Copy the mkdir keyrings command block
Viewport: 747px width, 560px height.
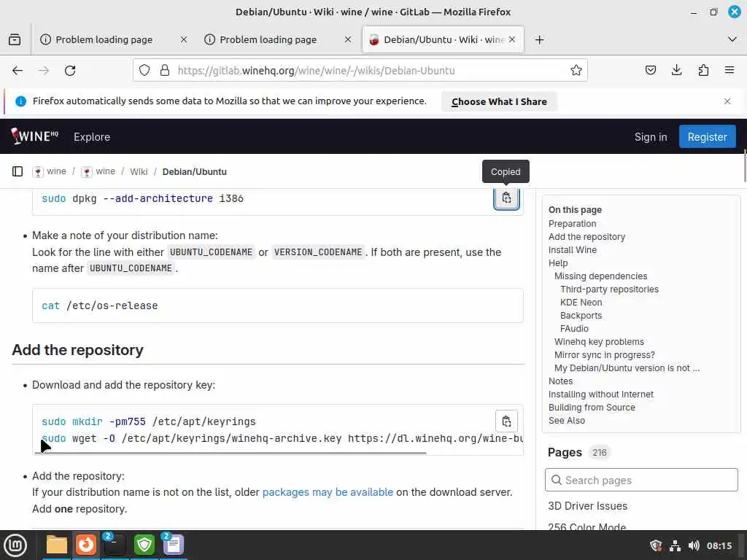pos(506,421)
